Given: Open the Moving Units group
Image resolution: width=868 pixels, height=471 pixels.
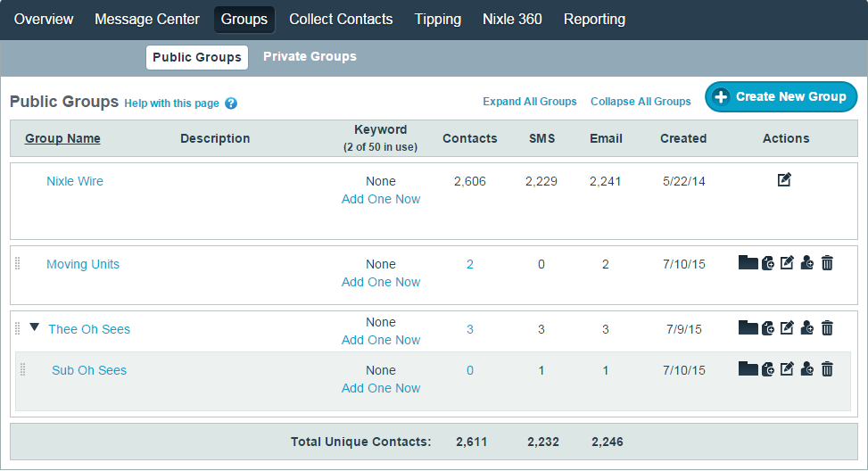Looking at the screenshot, I should pyautogui.click(x=83, y=264).
